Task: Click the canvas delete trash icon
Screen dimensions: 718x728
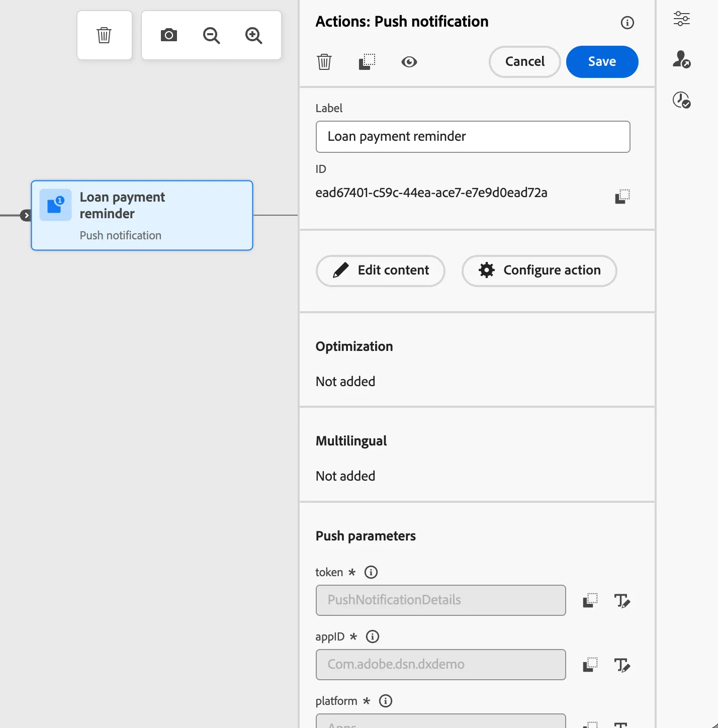Action: pos(104,35)
